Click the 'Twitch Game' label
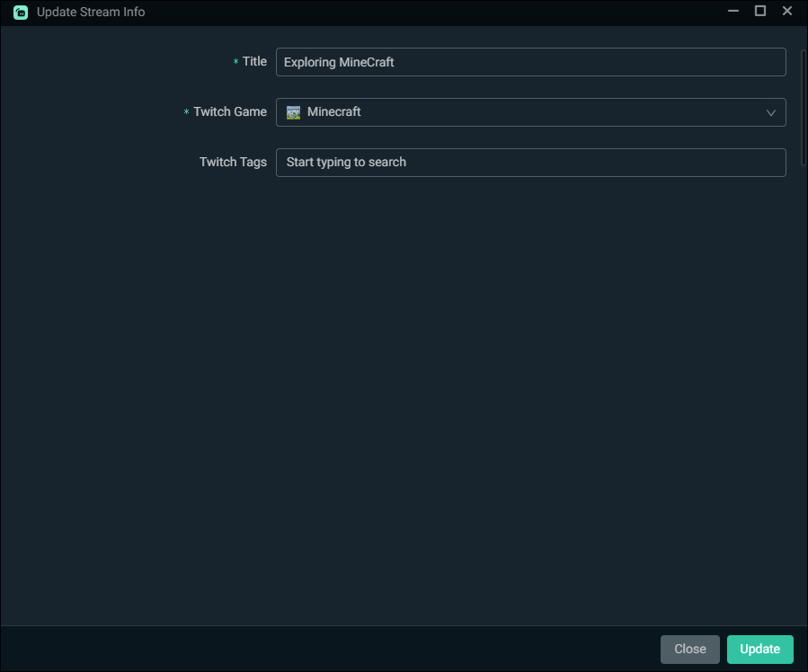The height and width of the screenshot is (672, 808). [230, 111]
